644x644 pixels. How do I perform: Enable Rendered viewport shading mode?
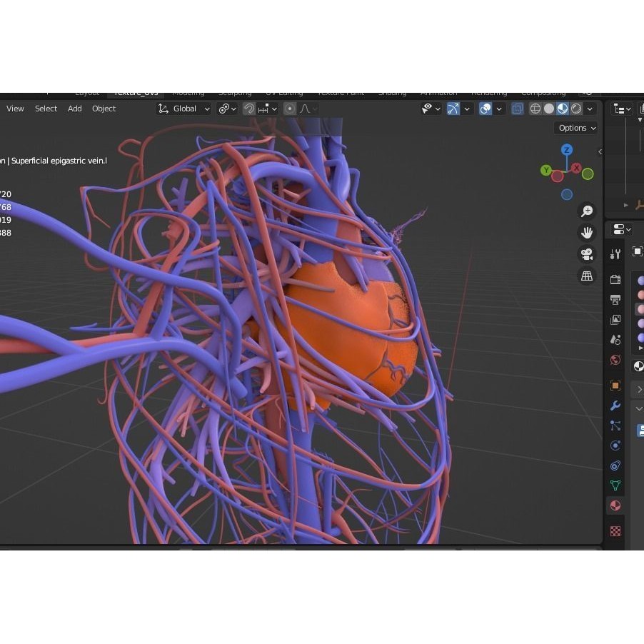point(576,108)
